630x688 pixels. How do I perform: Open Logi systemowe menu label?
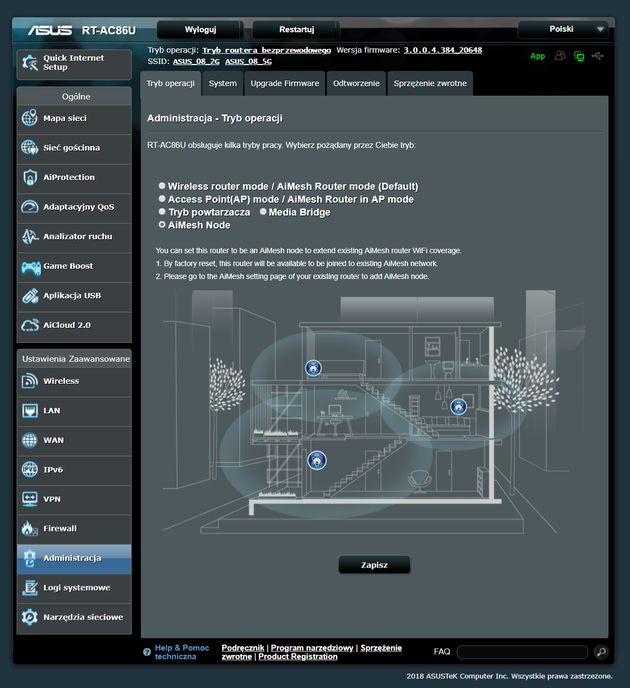pos(77,588)
